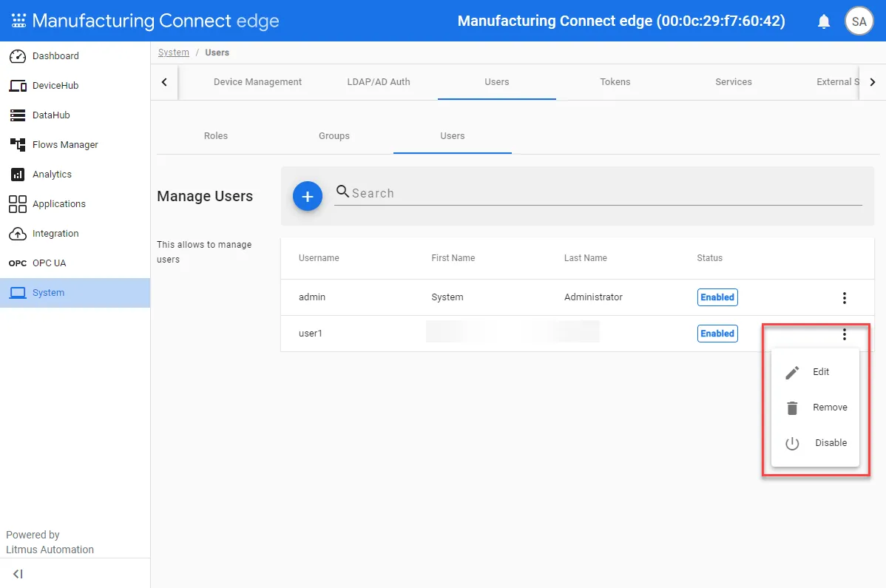
Task: Click the blue plus add user button
Action: click(x=308, y=196)
